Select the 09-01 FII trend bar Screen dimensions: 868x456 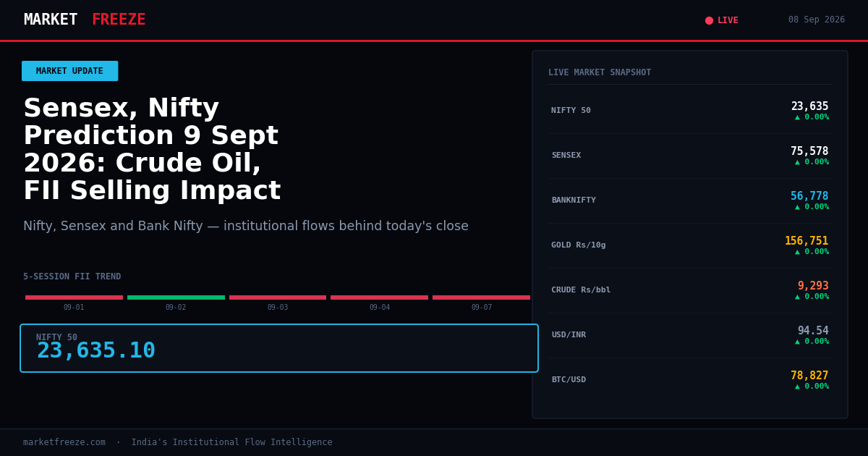click(74, 297)
